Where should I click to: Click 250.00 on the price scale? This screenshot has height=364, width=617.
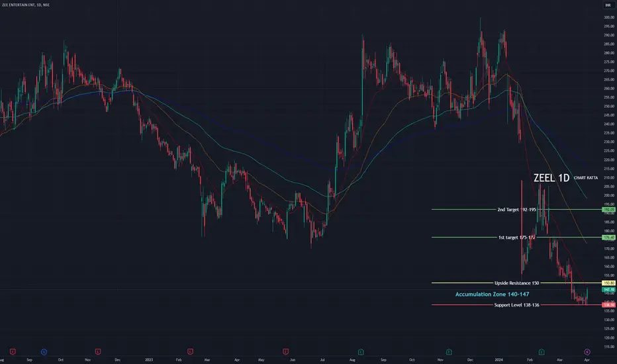tap(609, 107)
